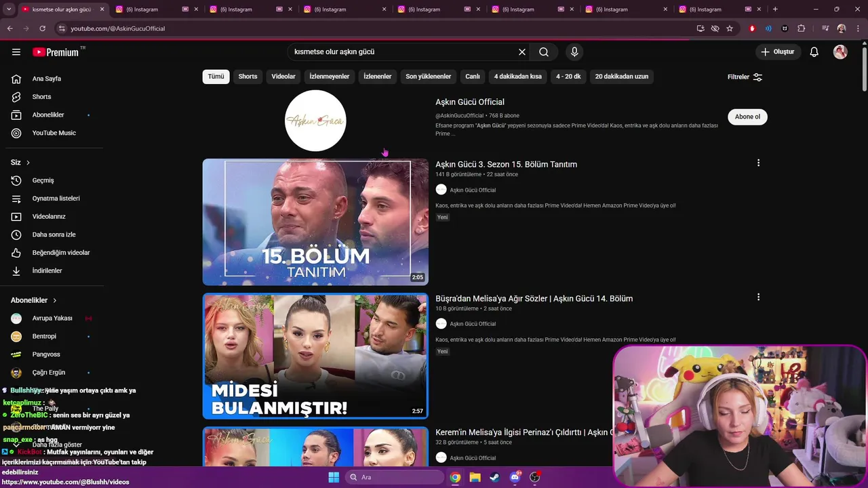Select the Son yüklenenler filter chip
868x488 pixels.
coord(429,77)
